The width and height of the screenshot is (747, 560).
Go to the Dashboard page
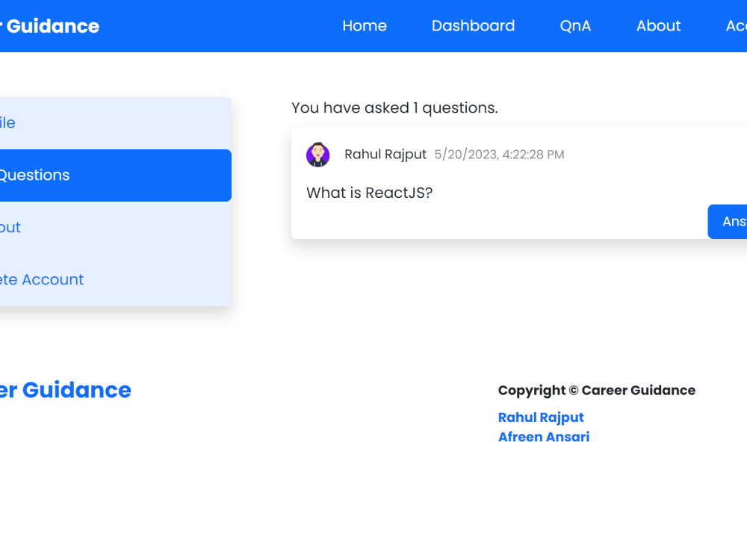tap(473, 25)
